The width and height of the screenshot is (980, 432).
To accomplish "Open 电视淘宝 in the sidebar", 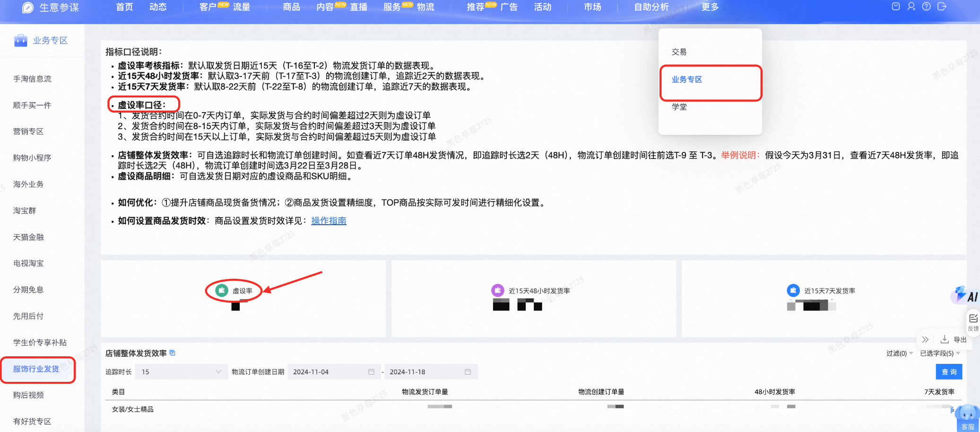I will click(28, 263).
